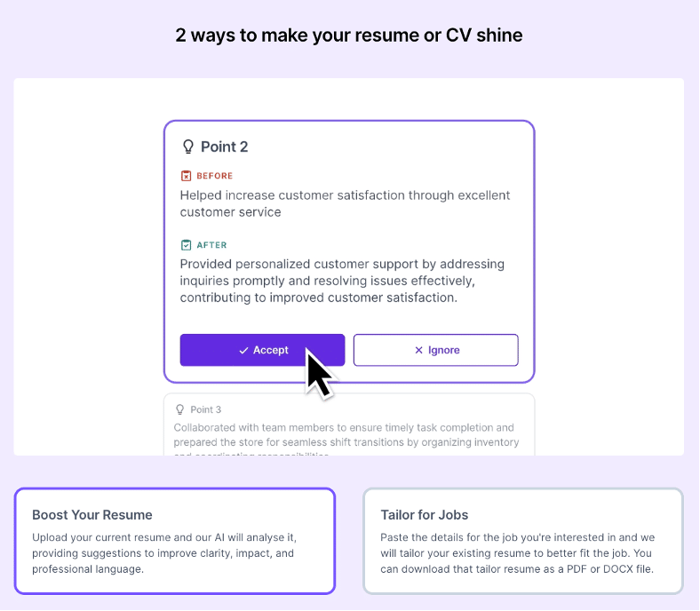Click the lightbulb icon beside Point 3
The width and height of the screenshot is (700, 611).
click(180, 409)
